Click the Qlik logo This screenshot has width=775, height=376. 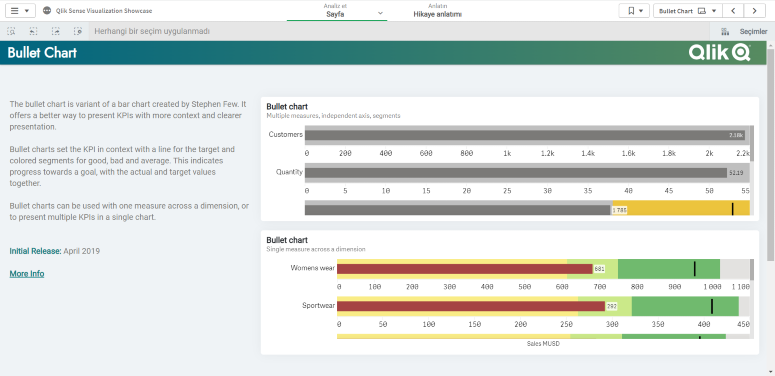click(720, 52)
